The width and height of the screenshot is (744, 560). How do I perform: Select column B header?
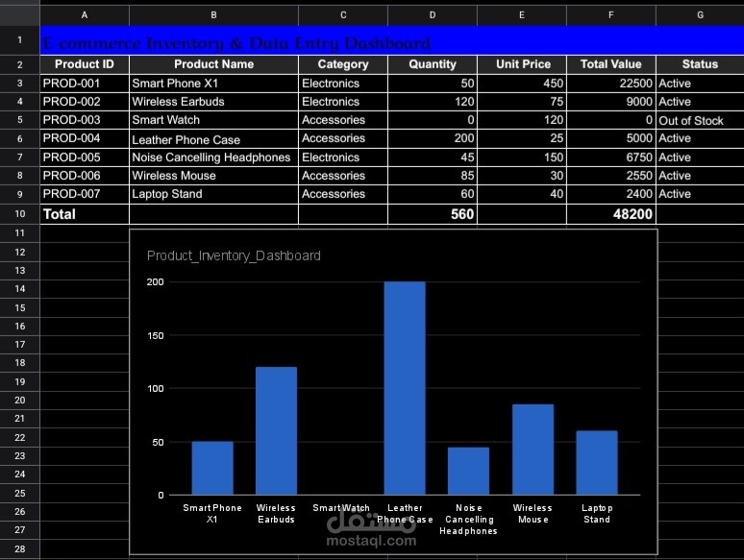pos(213,15)
